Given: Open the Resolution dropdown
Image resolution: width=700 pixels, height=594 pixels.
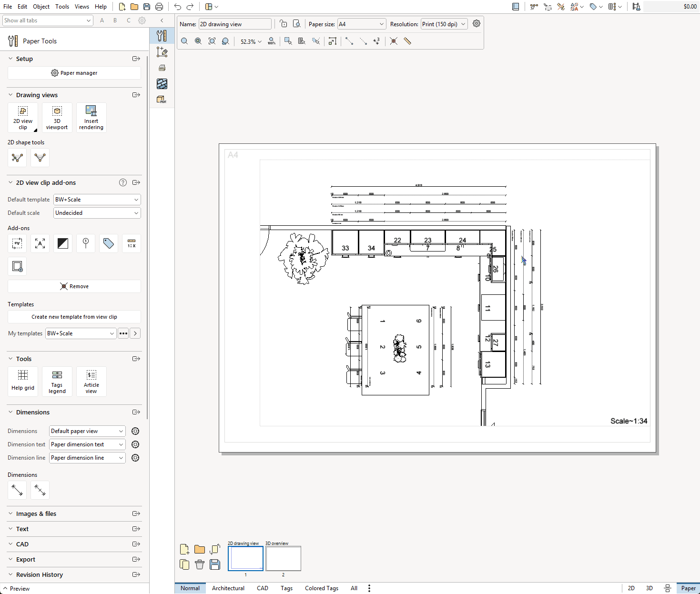Looking at the screenshot, I should click(444, 24).
